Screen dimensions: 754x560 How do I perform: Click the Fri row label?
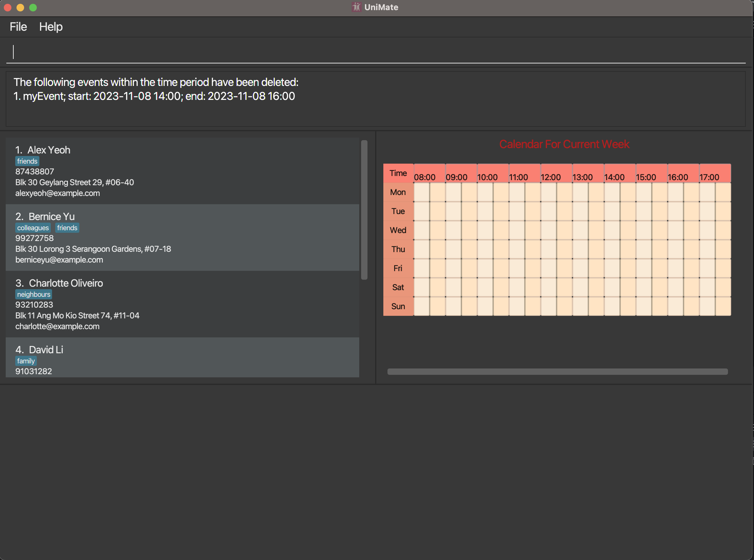pos(398,268)
